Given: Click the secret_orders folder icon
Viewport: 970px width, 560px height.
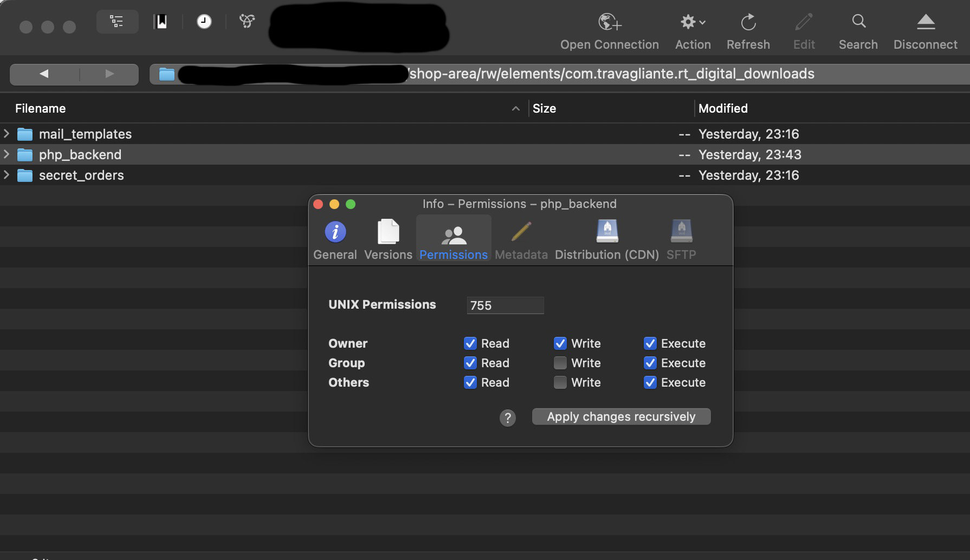Looking at the screenshot, I should tap(25, 175).
